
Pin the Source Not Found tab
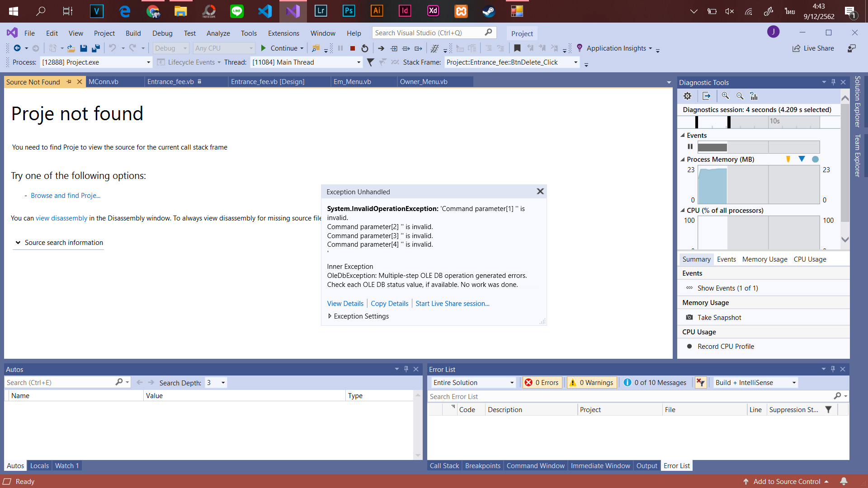tap(69, 82)
